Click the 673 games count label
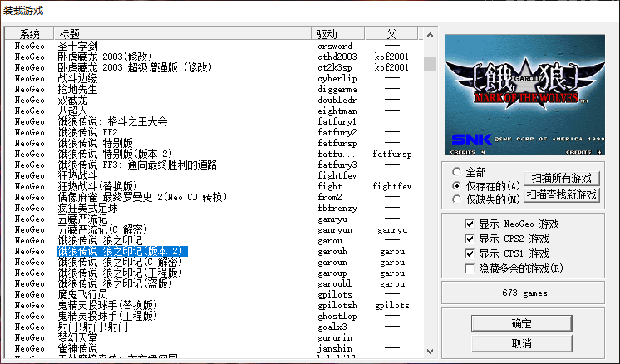620x364 pixels. pyautogui.click(x=524, y=293)
